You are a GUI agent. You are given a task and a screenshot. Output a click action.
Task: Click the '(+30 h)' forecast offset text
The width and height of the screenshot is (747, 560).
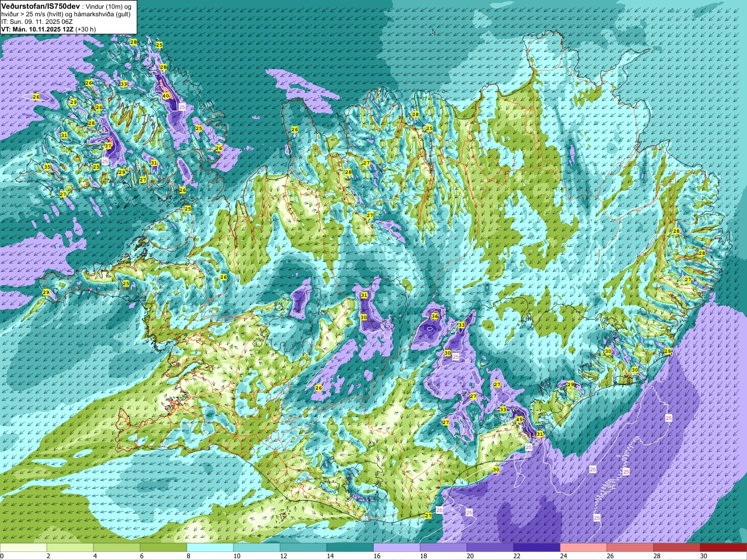(86, 29)
